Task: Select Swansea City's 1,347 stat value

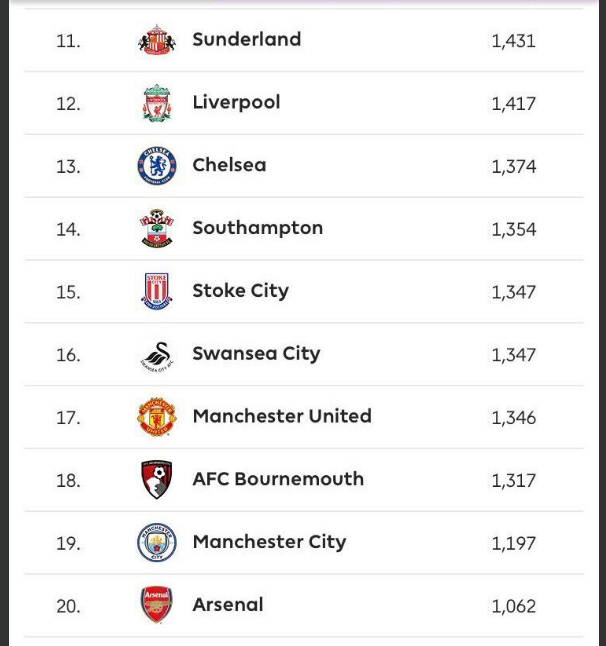Action: coord(514,355)
